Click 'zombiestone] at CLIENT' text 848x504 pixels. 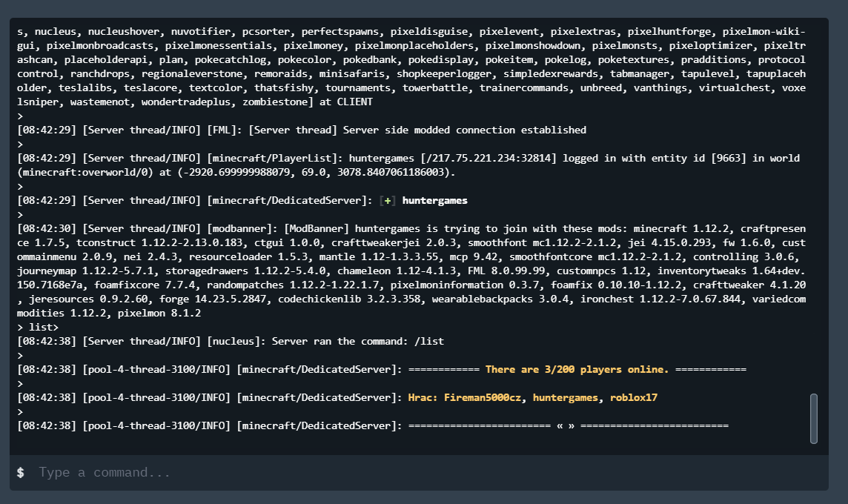click(x=307, y=102)
